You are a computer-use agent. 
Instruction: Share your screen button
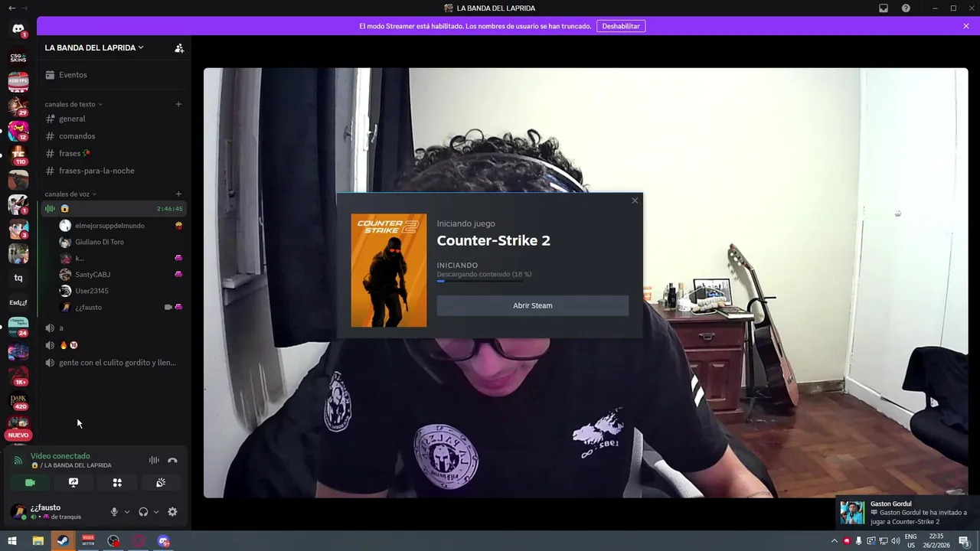point(73,483)
